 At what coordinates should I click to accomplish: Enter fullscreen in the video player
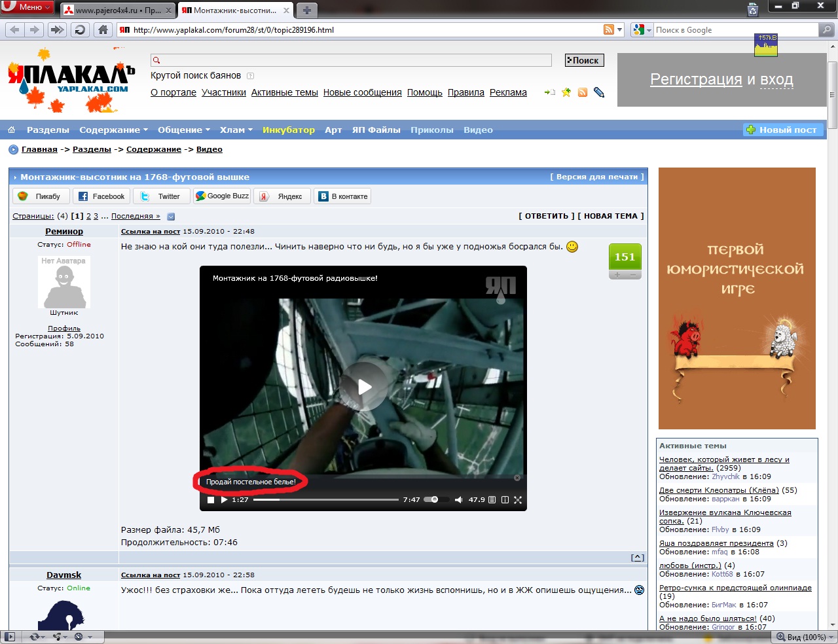(x=518, y=500)
